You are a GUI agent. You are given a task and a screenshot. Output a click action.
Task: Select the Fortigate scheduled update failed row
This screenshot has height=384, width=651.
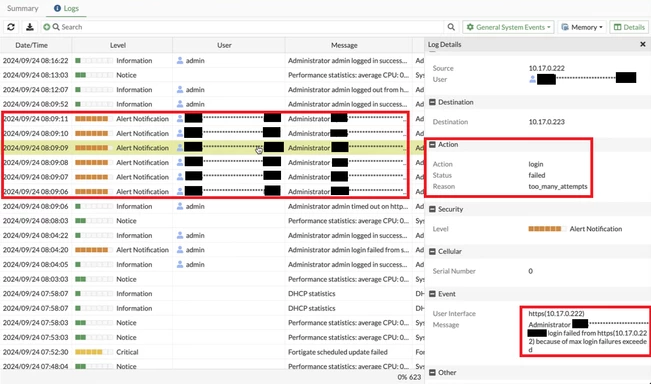pos(212,352)
